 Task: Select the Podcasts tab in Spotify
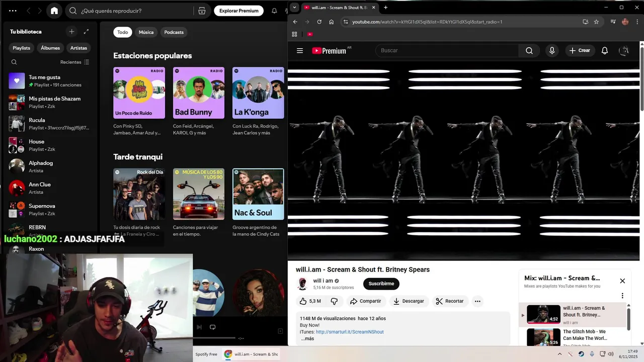174,32
